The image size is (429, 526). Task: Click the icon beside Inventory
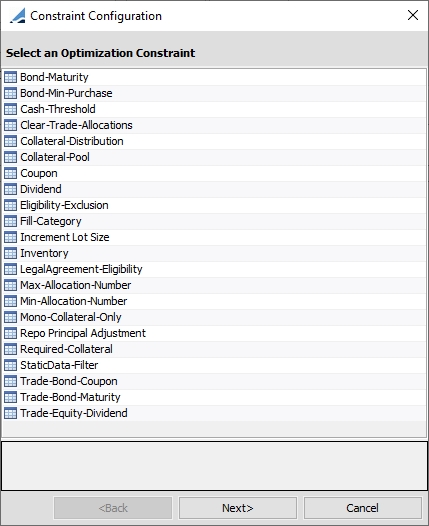point(10,254)
